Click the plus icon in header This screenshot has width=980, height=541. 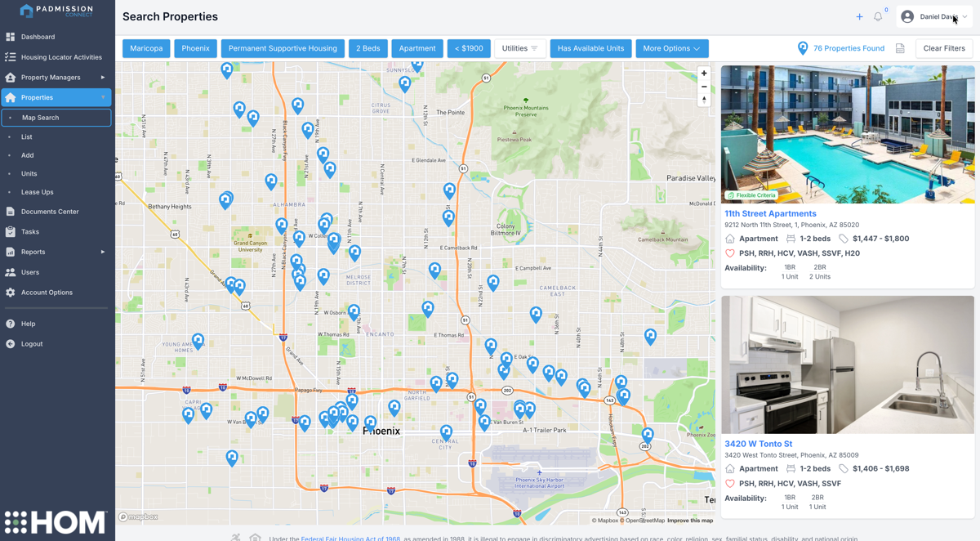click(859, 17)
